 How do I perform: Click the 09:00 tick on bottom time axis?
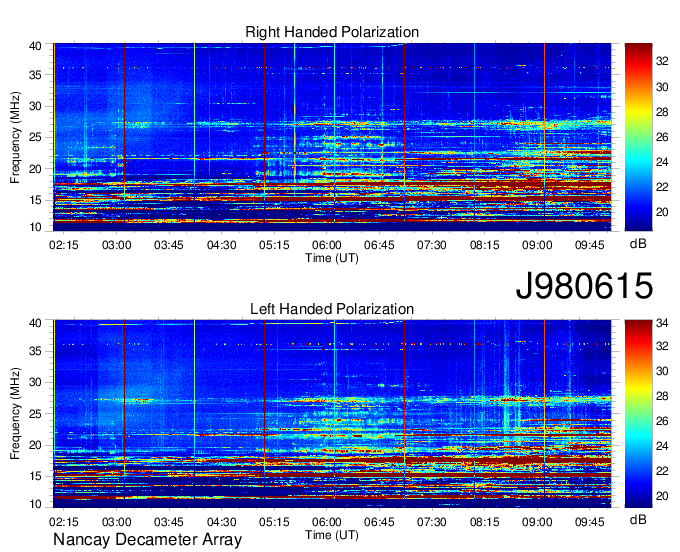(x=537, y=522)
